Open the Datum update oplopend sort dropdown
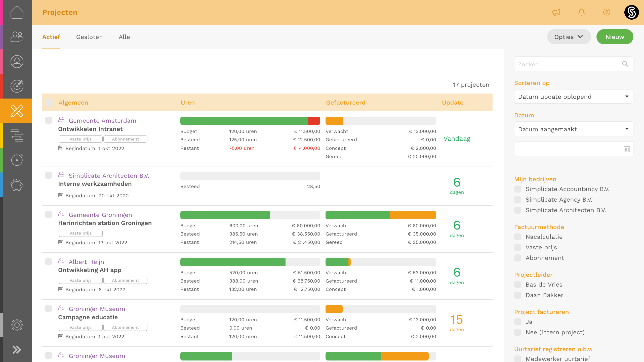Screen dimensions: 644x362 (x=574, y=97)
